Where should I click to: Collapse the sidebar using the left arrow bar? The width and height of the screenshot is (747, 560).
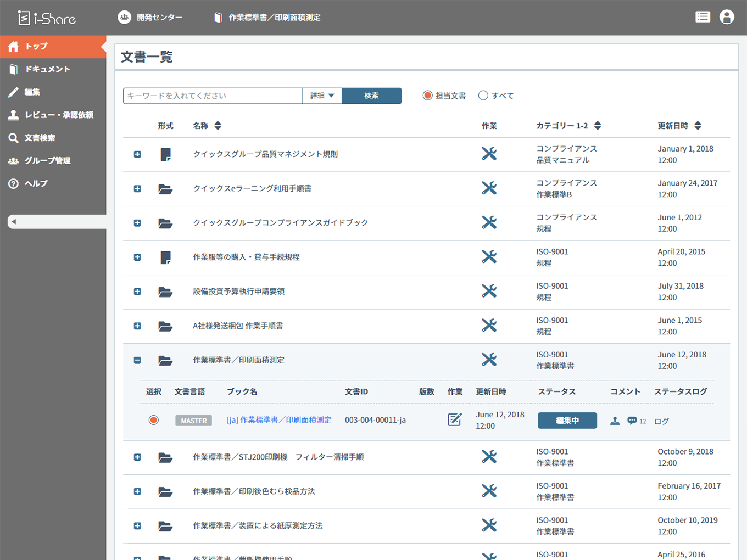[57, 222]
